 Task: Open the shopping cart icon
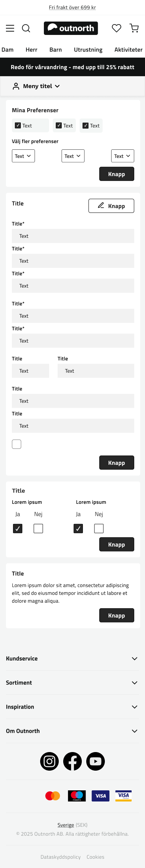tap(134, 28)
